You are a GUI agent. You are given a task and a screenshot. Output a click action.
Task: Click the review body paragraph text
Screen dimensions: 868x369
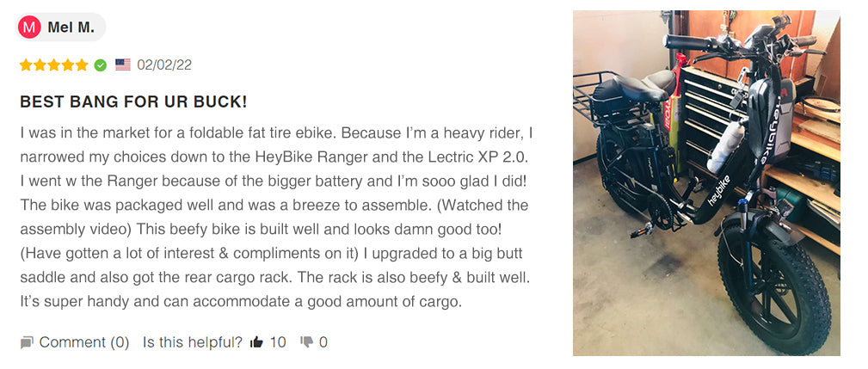tap(276, 218)
